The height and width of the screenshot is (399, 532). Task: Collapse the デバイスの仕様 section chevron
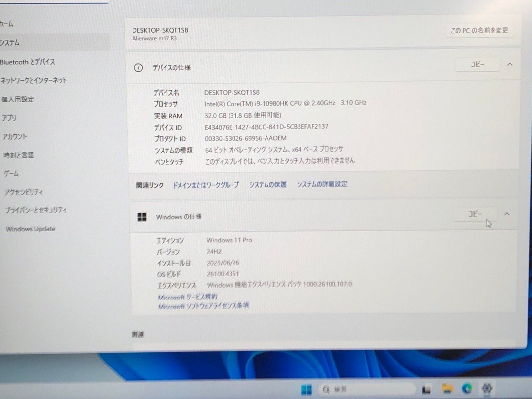pyautogui.click(x=510, y=64)
